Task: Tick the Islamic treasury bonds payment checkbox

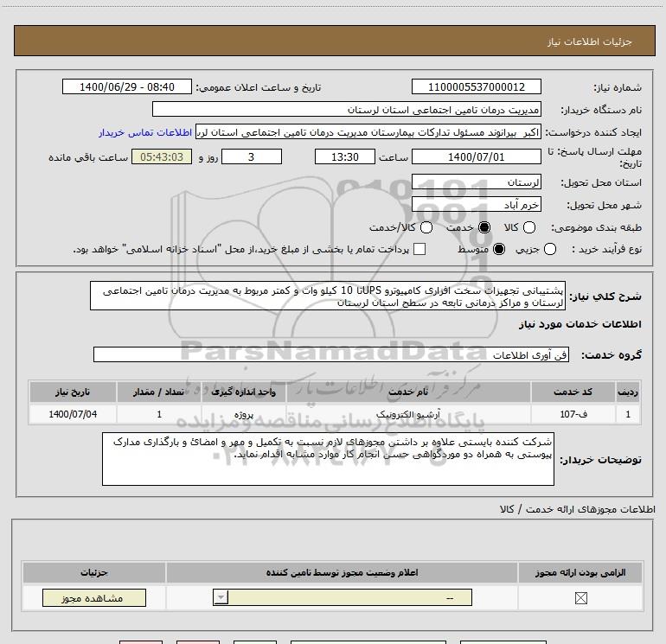Action: [419, 249]
